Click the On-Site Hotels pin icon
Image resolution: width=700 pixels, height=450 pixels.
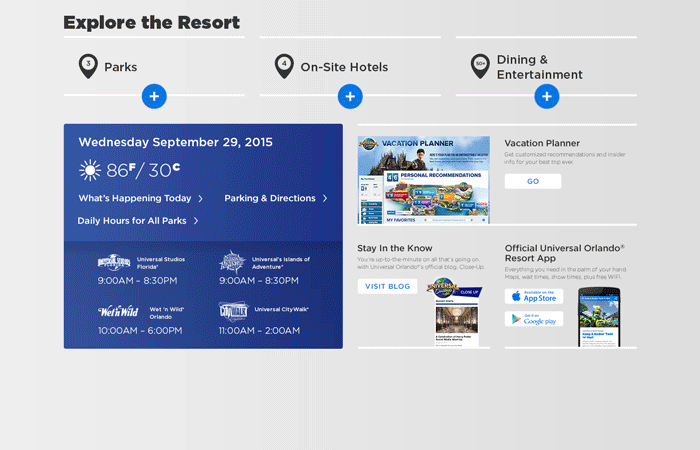[x=285, y=67]
